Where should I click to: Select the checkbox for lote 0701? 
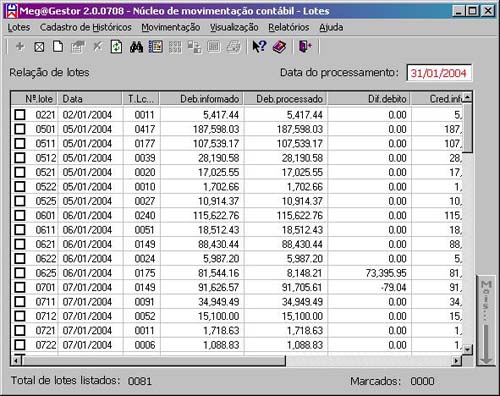20,287
